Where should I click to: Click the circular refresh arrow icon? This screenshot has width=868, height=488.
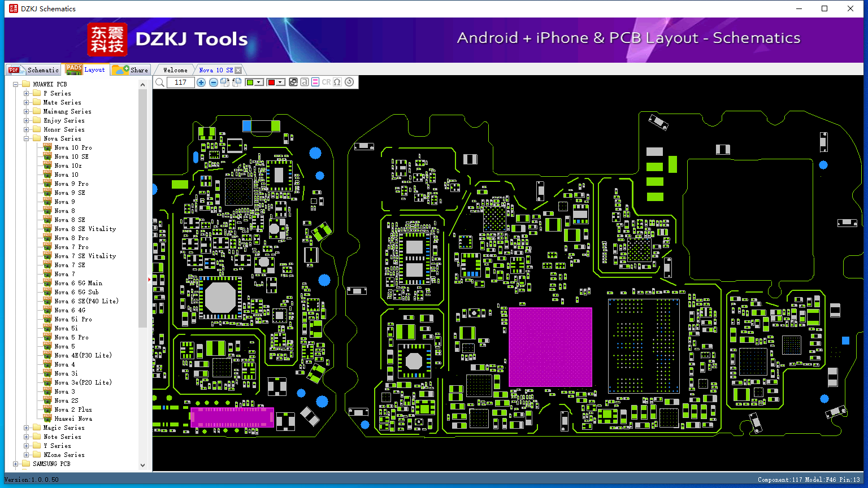point(349,82)
